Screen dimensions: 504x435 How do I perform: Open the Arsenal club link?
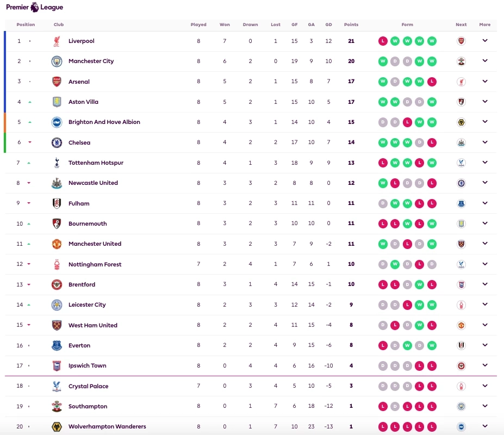[79, 82]
